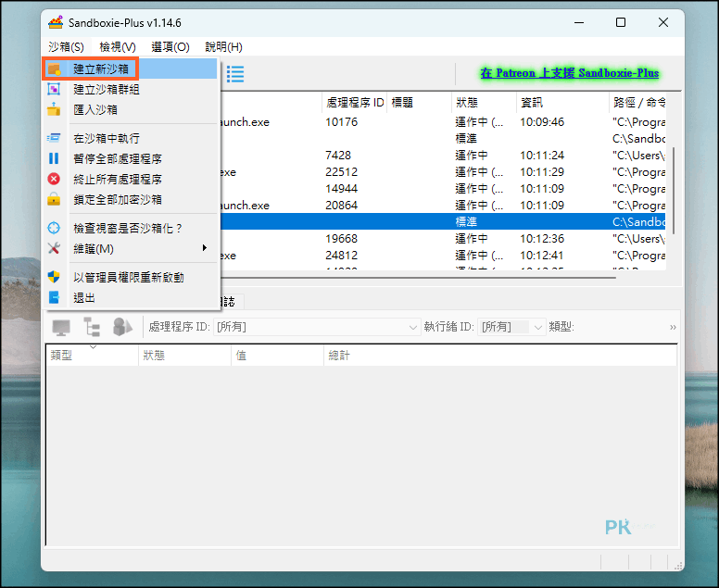Sort by 資訊 column header
719x588 pixels.
pos(562,102)
